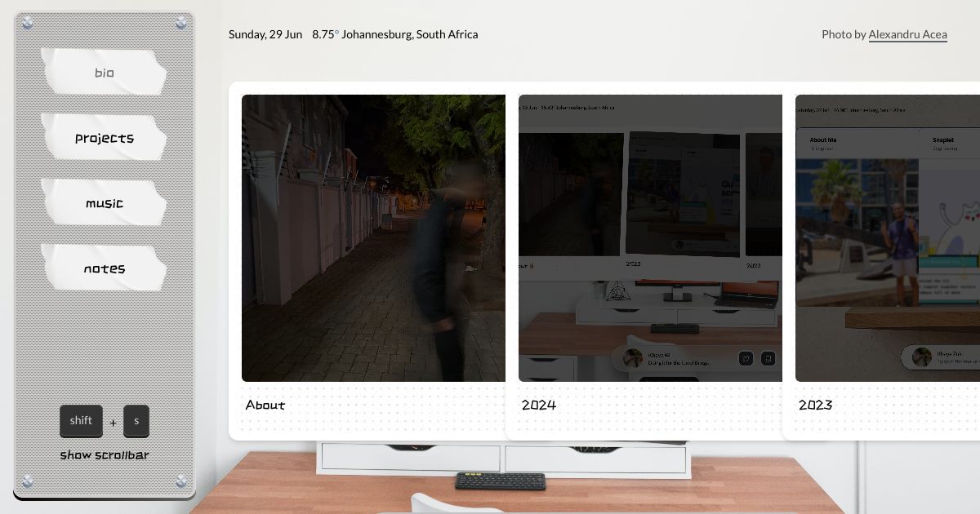Click the 2024 card title
Screen dimensions: 980x514
(539, 405)
